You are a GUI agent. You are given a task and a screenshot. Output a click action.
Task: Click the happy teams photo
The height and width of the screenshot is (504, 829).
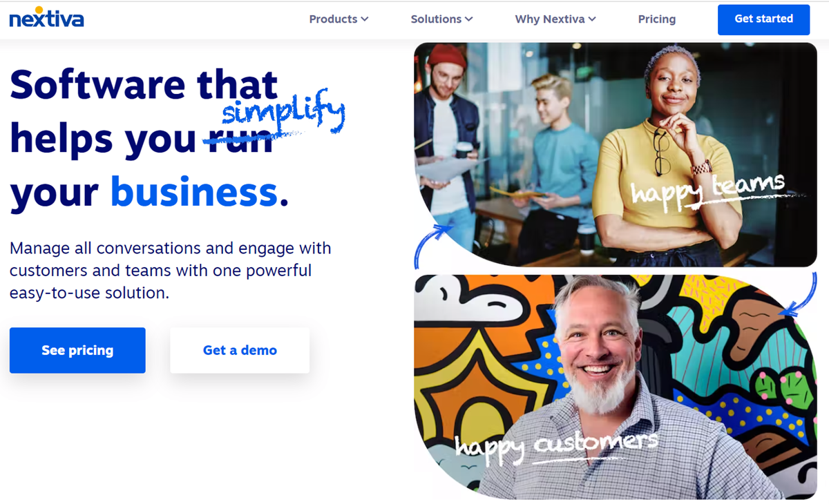click(x=616, y=155)
